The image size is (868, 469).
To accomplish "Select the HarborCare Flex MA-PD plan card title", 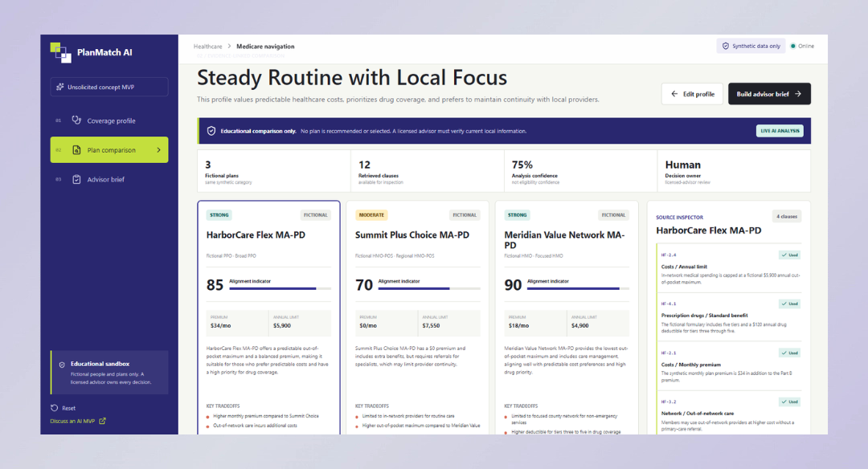I will [x=256, y=235].
